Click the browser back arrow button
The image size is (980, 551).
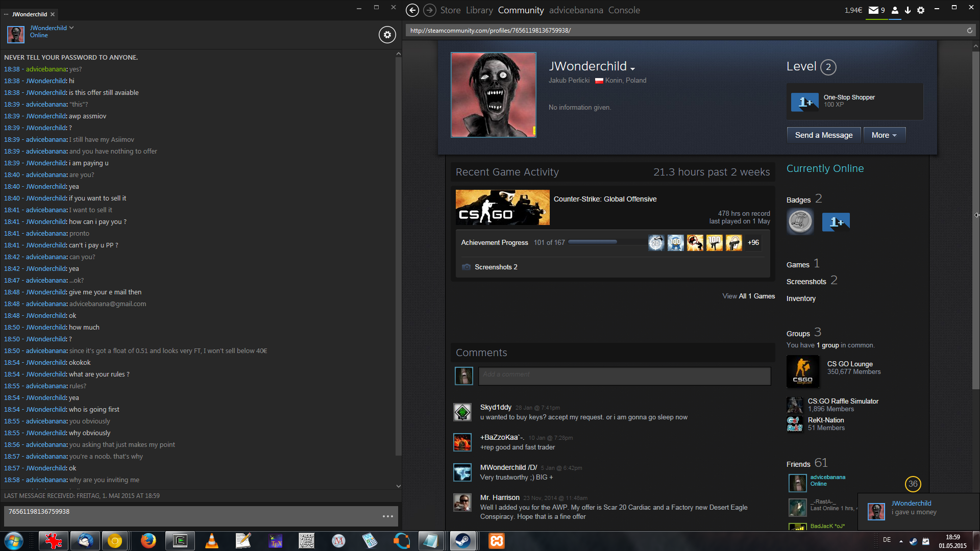pos(412,10)
